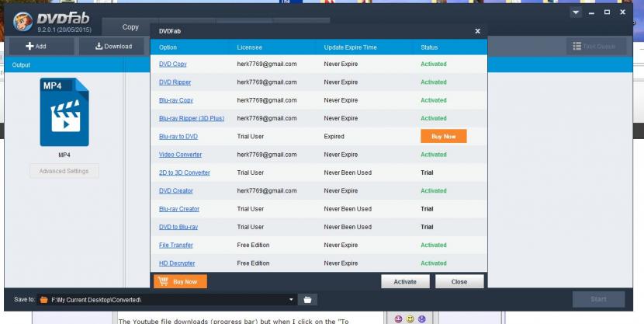The height and width of the screenshot is (324, 644).
Task: Open the Blu-ray Copy link
Action: point(176,100)
